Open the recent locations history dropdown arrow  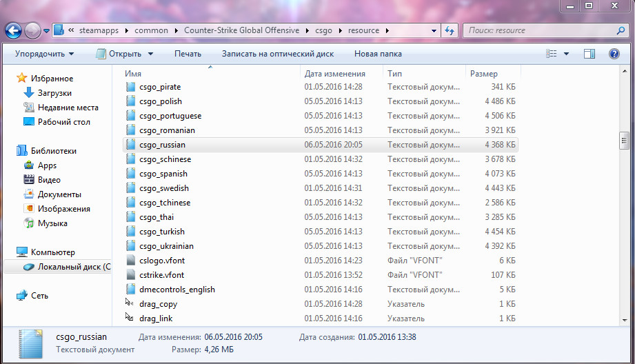coord(47,31)
